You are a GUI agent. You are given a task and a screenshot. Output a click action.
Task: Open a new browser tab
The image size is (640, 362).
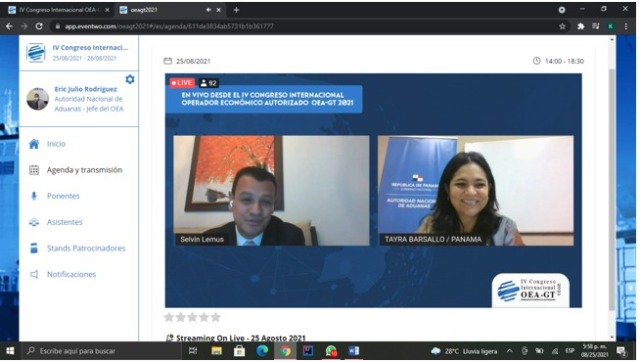coord(236,10)
